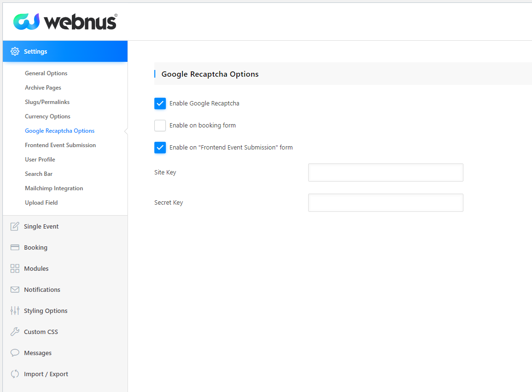Go to the Booking section label
Viewport: 532px width, 392px height.
point(35,248)
